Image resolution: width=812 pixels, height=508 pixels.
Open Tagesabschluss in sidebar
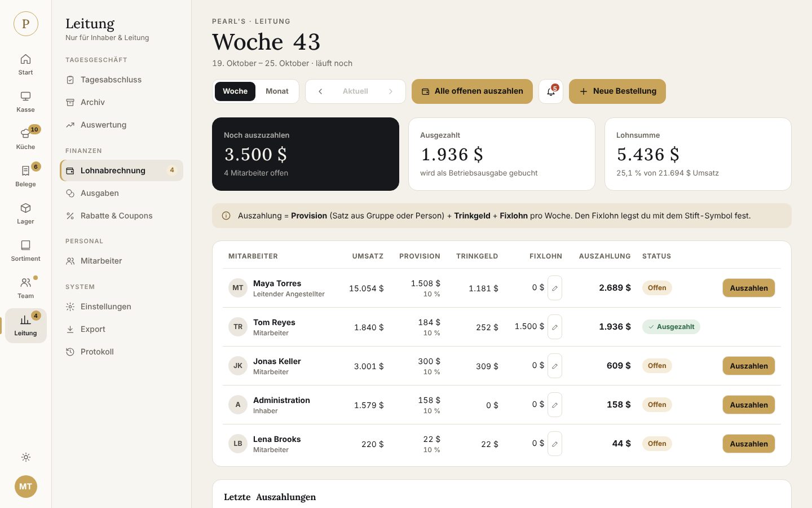click(121, 80)
